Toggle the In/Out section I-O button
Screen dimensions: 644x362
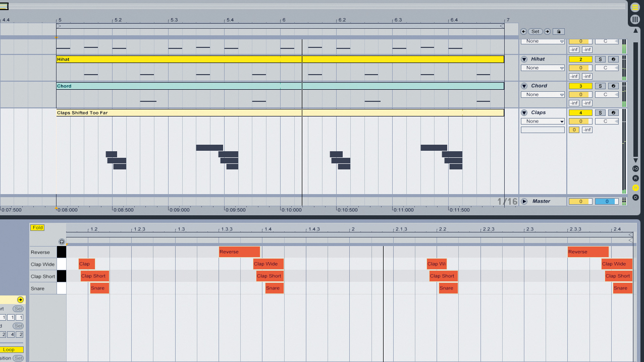(635, 168)
